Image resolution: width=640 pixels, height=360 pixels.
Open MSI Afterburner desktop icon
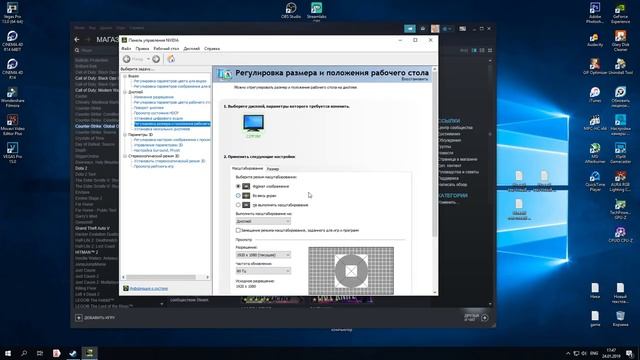595,153
